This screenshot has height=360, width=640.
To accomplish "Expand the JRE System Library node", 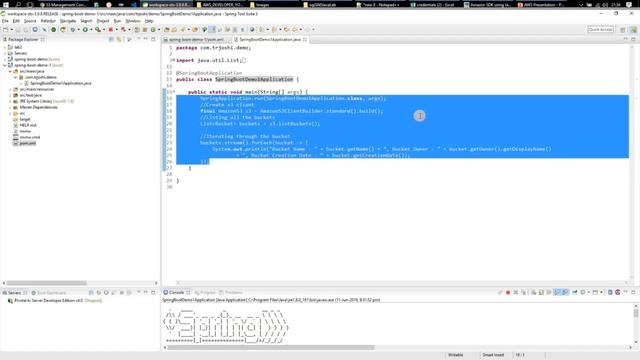I will [x=10, y=101].
